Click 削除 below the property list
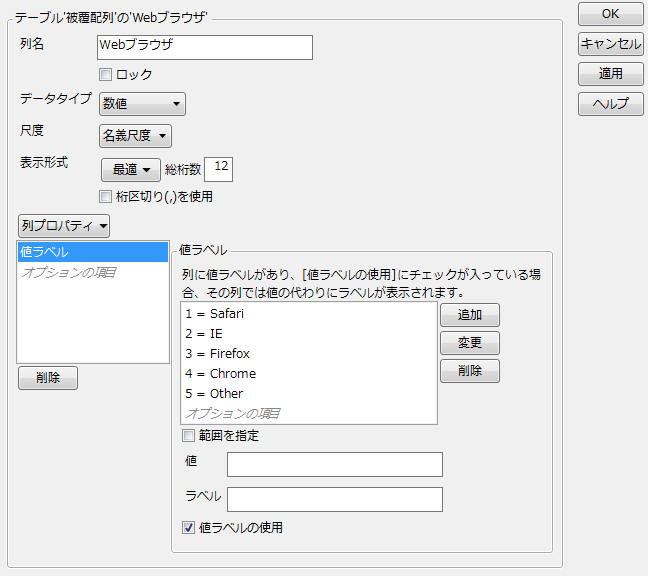This screenshot has height=576, width=648. click(x=47, y=378)
